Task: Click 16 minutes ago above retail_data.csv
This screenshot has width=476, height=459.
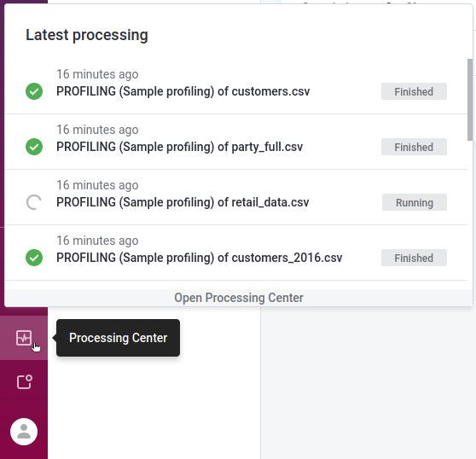Action: pos(97,185)
